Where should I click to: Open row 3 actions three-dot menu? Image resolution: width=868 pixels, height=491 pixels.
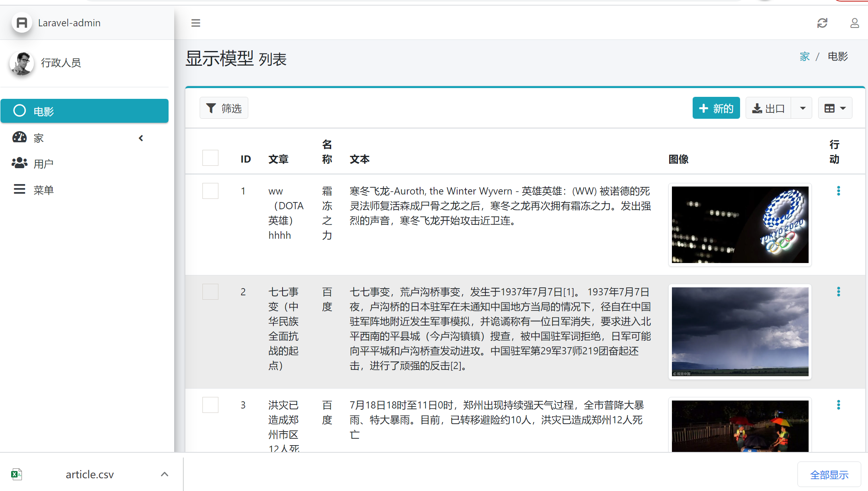coord(839,405)
